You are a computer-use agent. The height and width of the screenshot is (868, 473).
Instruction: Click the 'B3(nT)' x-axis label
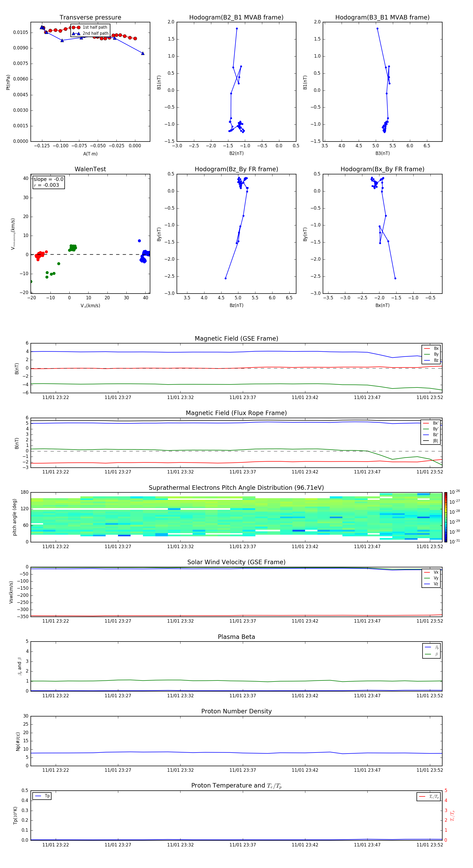point(382,153)
